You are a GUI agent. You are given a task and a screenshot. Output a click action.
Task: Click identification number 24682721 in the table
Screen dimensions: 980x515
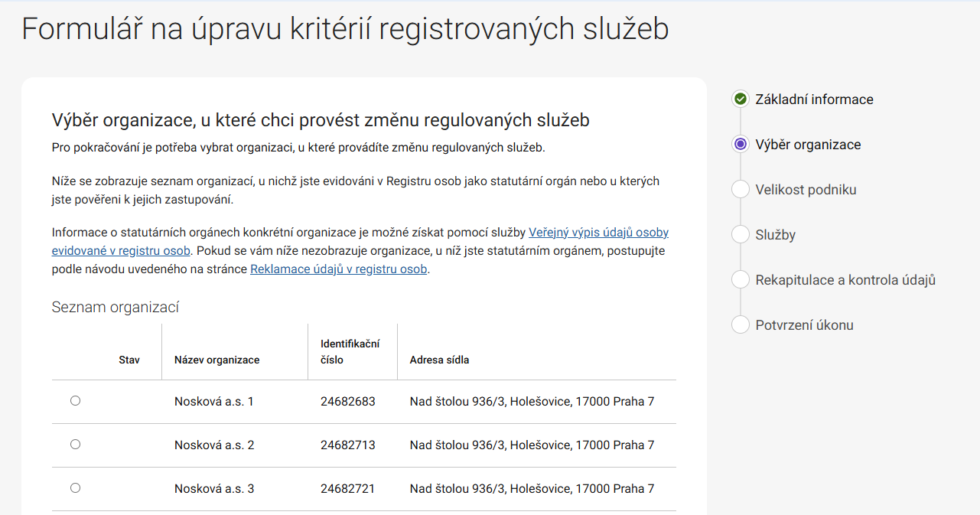(x=347, y=488)
